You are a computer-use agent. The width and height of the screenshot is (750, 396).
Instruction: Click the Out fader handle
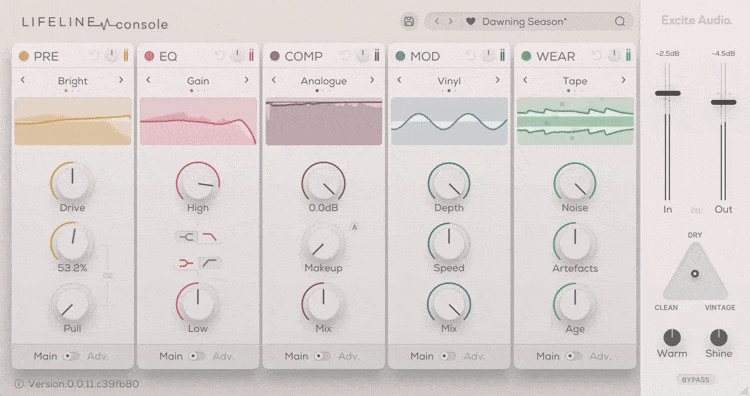pyautogui.click(x=723, y=102)
